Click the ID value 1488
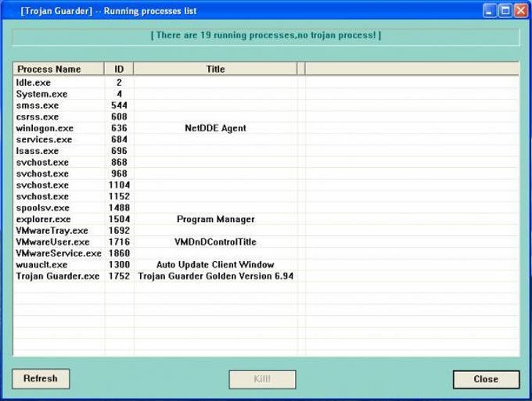Screen dimensions: 532x401 119,208
